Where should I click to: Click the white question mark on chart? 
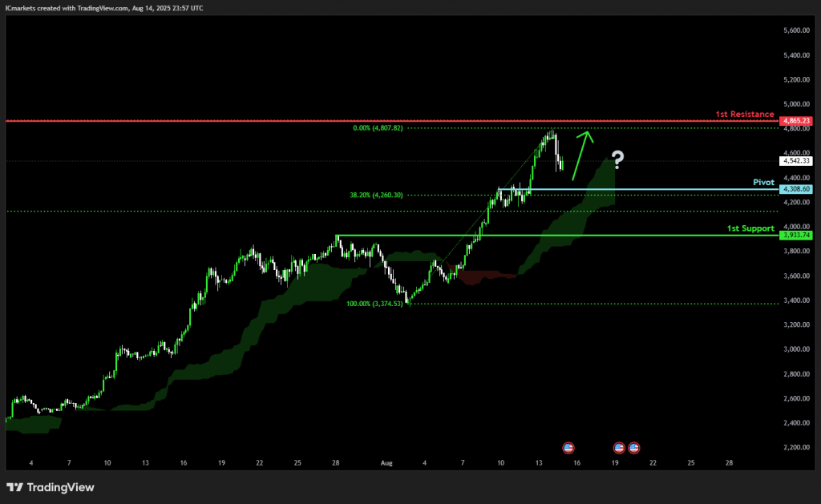coord(618,159)
